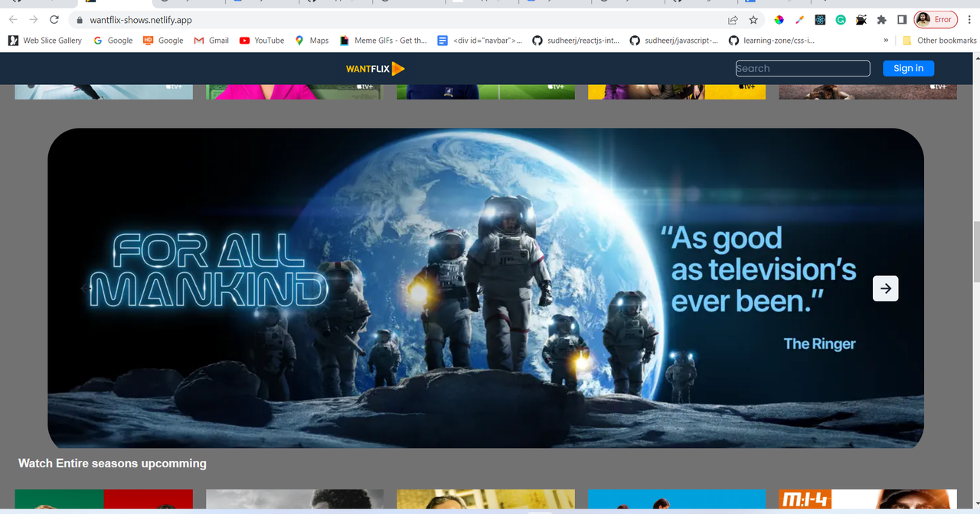Screen dimensions: 980x514
Task: Toggle the browser side panel
Action: point(902,20)
